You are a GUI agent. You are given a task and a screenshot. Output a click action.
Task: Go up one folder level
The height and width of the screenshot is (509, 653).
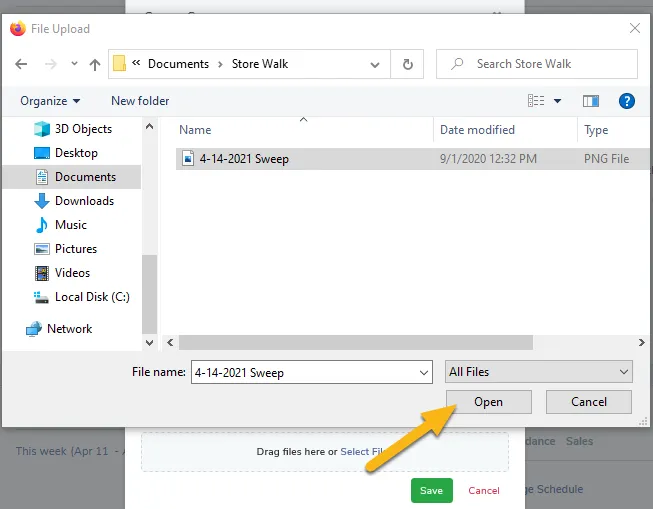point(95,64)
